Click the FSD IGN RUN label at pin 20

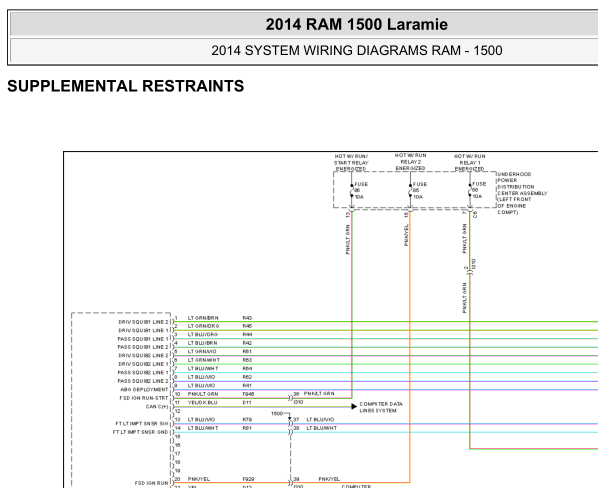[x=151, y=483]
